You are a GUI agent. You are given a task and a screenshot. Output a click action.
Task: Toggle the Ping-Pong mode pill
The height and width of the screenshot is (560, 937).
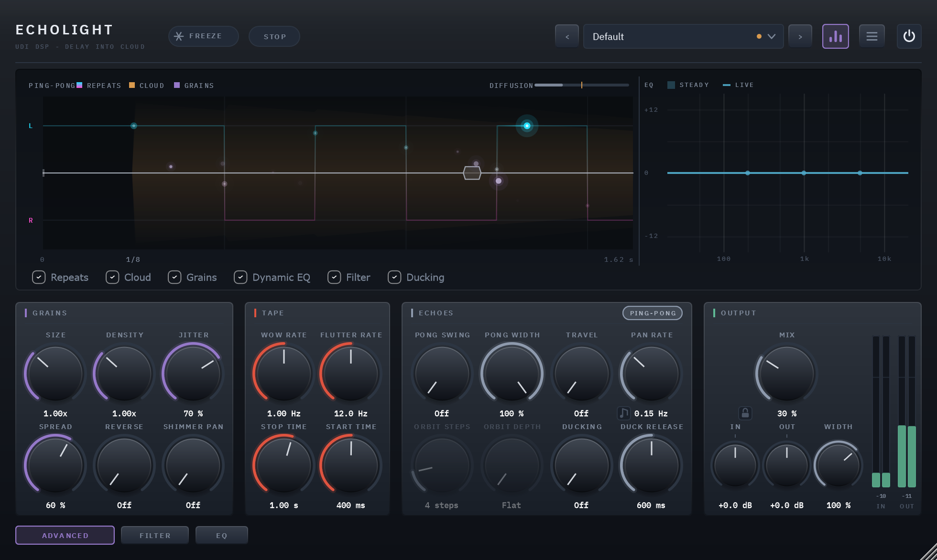[x=653, y=313]
